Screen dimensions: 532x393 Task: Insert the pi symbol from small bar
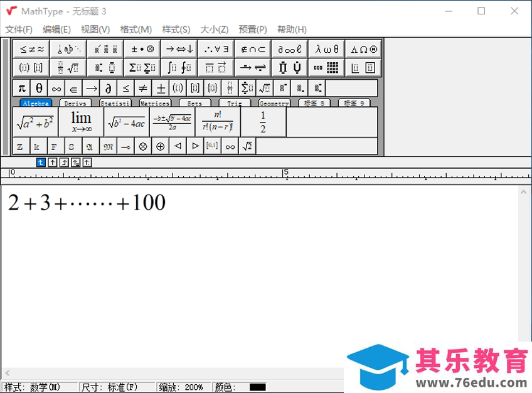[22, 89]
